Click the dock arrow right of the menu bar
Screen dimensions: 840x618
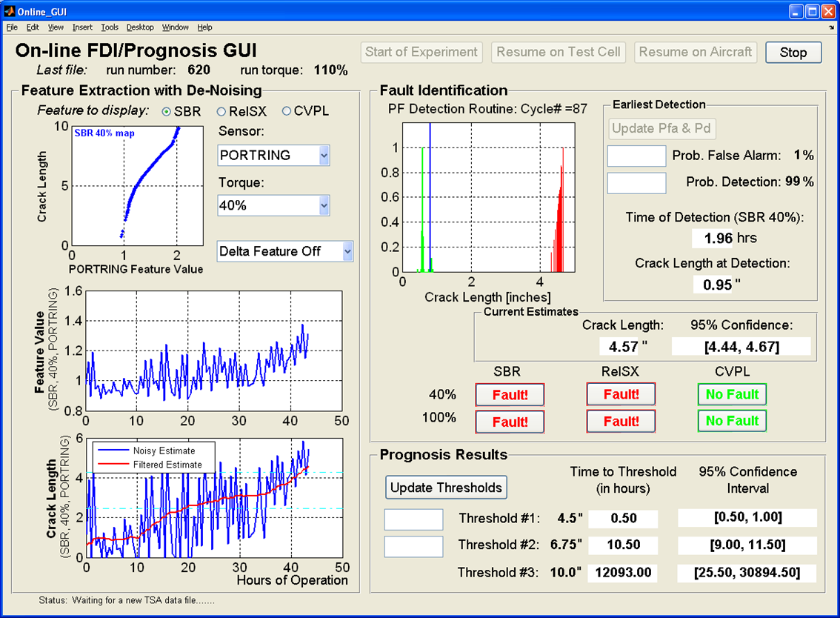(831, 27)
